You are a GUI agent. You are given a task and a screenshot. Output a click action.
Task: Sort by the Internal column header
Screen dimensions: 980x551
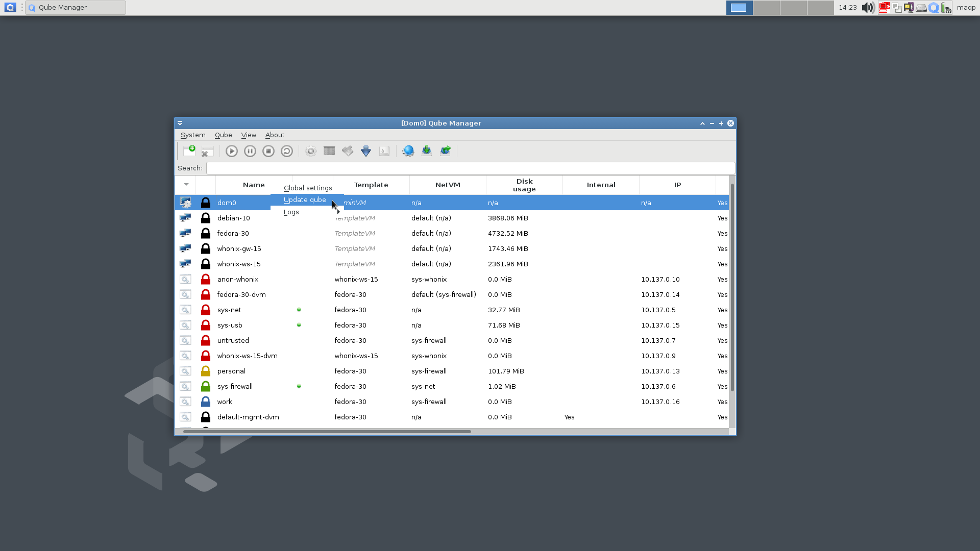click(x=601, y=185)
